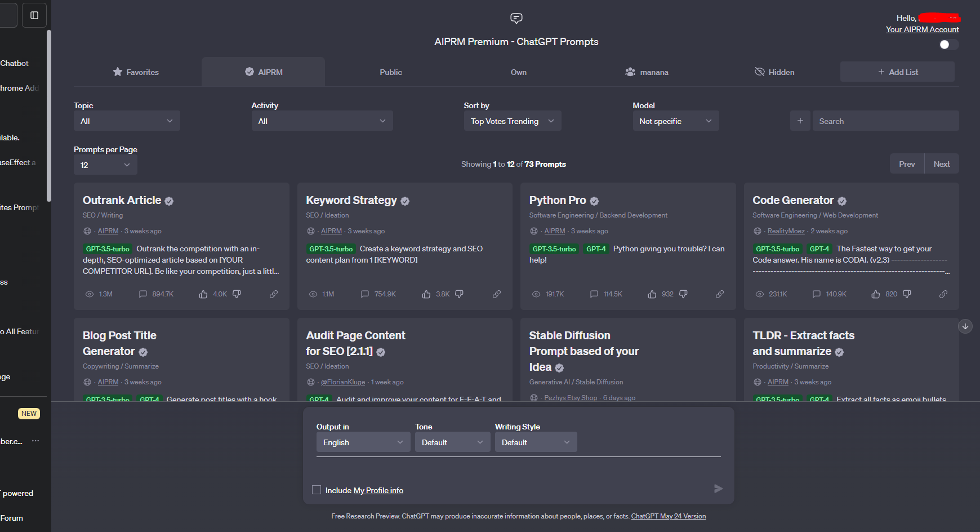Thumbs up the Python Pro prompt
This screenshot has height=532, width=980.
[x=652, y=294]
